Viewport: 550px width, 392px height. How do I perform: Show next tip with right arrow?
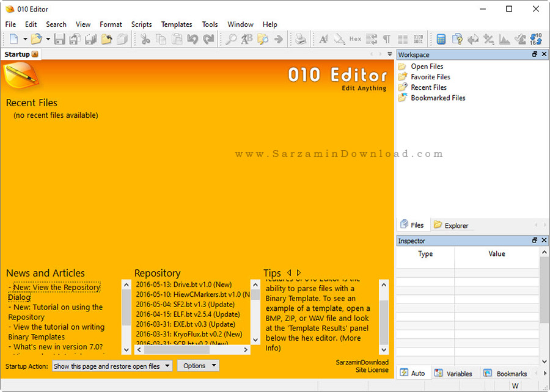pyautogui.click(x=299, y=272)
